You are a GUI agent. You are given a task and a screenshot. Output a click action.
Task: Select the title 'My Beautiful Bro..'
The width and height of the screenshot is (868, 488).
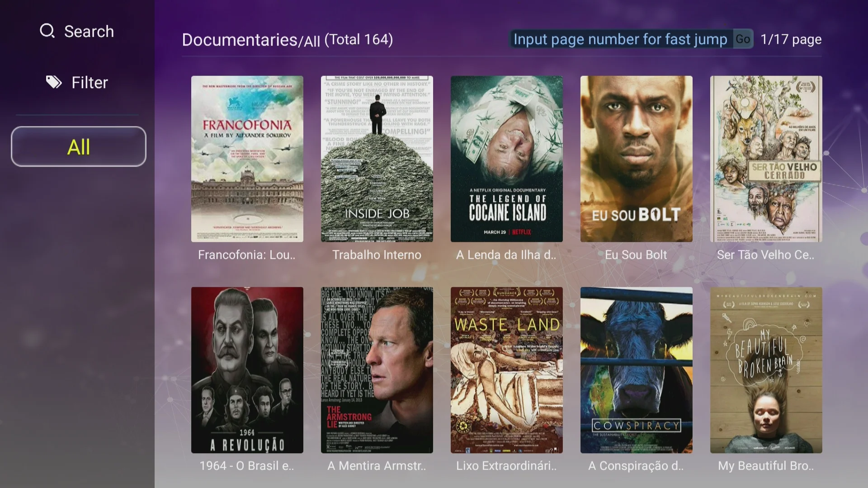[x=766, y=466]
